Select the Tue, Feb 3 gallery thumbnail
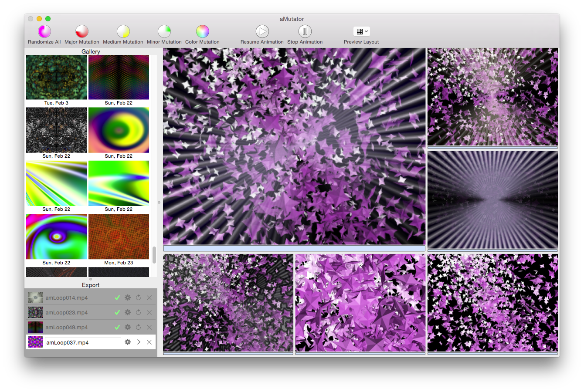The height and width of the screenshot is (392, 584). click(56, 78)
